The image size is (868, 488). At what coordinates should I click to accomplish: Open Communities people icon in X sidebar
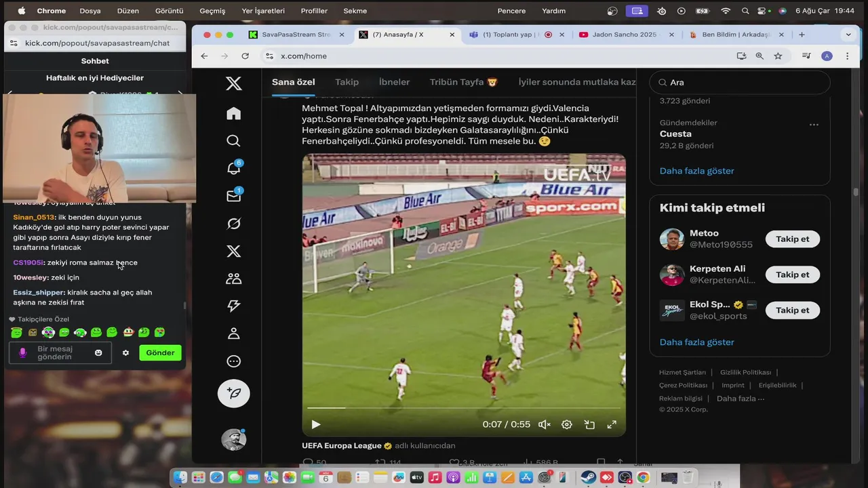tap(233, 279)
